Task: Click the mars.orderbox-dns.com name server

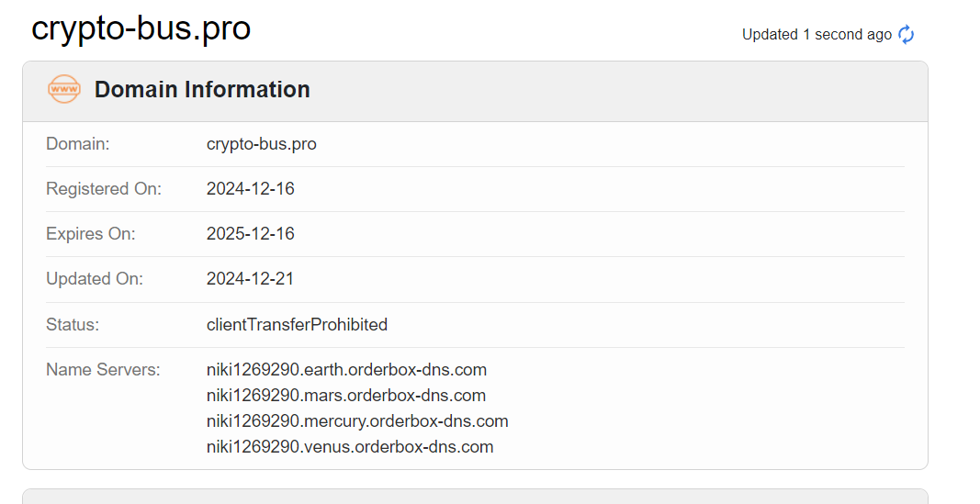Action: click(346, 396)
